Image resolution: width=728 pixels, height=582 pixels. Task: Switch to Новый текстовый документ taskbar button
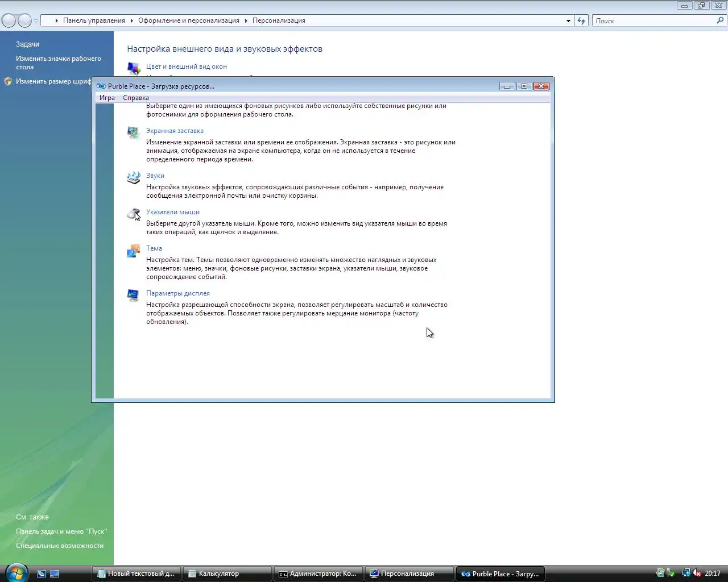[136, 574]
